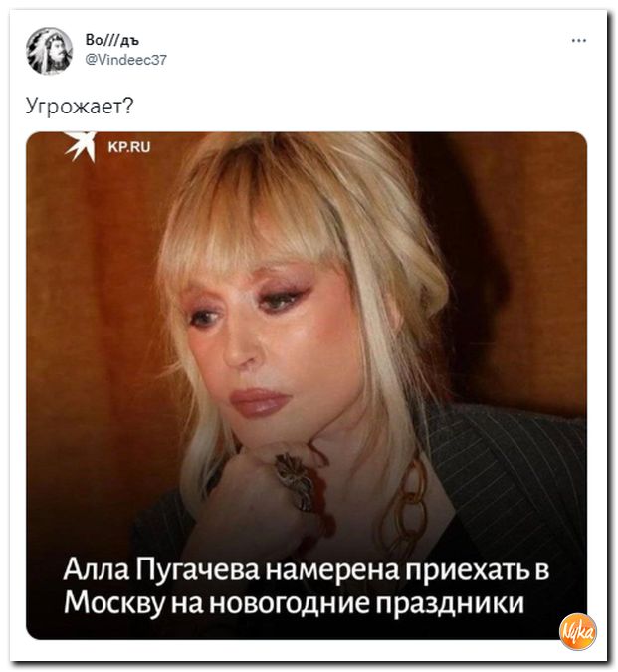
Task: Click the brown background left of hair
Action: point(95,300)
